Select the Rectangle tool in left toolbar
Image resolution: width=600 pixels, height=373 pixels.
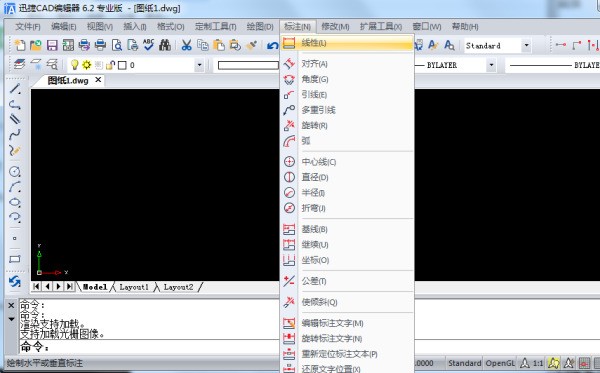click(15, 259)
